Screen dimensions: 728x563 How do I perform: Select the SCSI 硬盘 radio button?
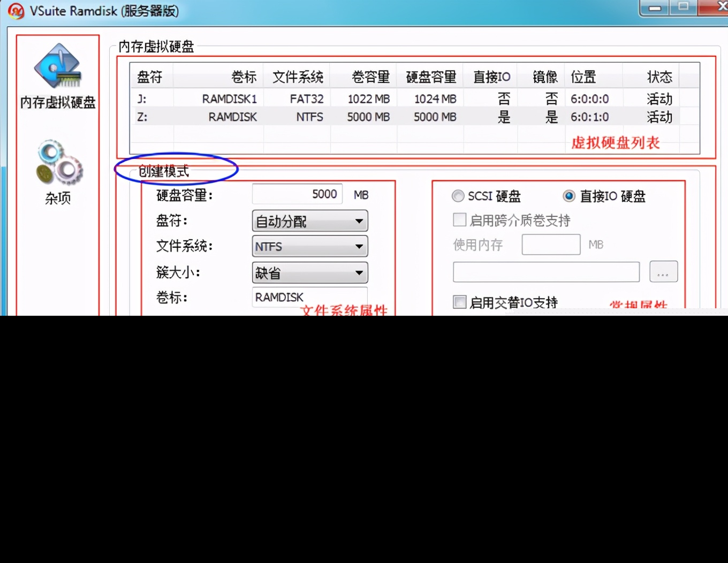point(458,196)
